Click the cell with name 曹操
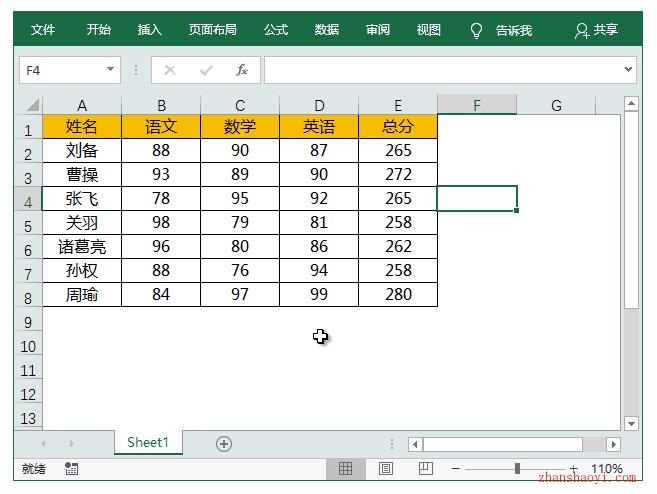The height and width of the screenshot is (494, 657). click(82, 174)
